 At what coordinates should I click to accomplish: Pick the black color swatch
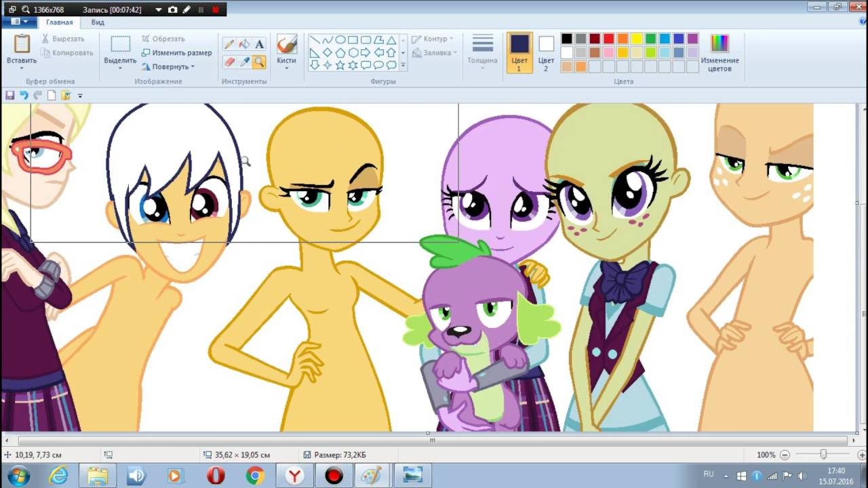pyautogui.click(x=566, y=39)
